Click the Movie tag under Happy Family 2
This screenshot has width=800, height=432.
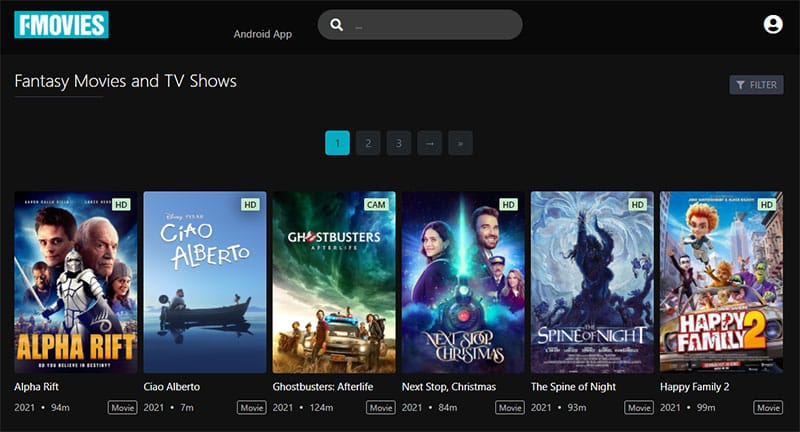(x=768, y=408)
